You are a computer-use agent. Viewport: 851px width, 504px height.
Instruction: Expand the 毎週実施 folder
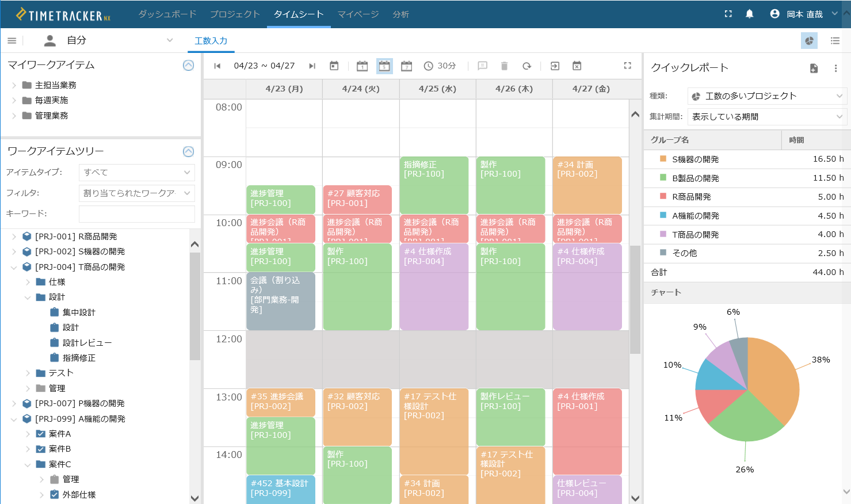[x=14, y=100]
